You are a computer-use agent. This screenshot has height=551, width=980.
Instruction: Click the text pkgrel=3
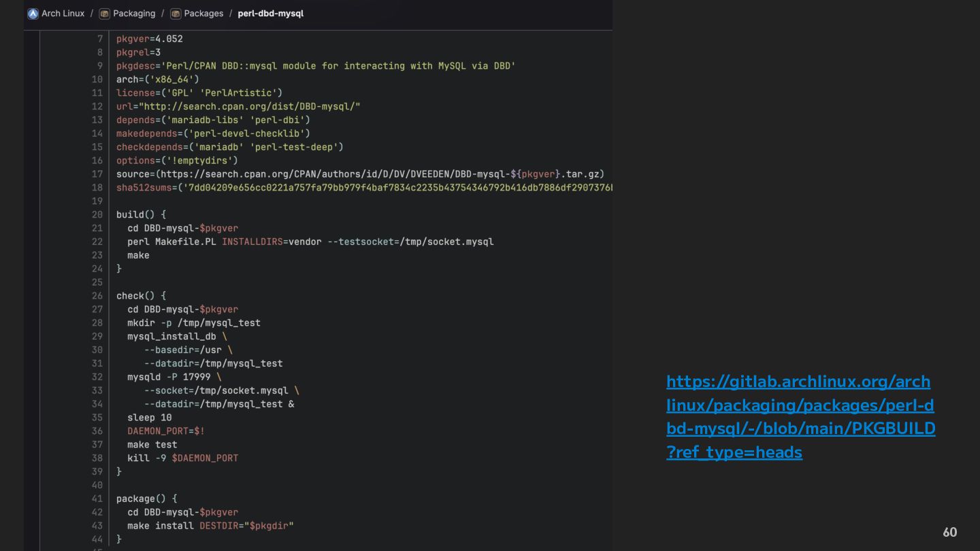tap(138, 52)
